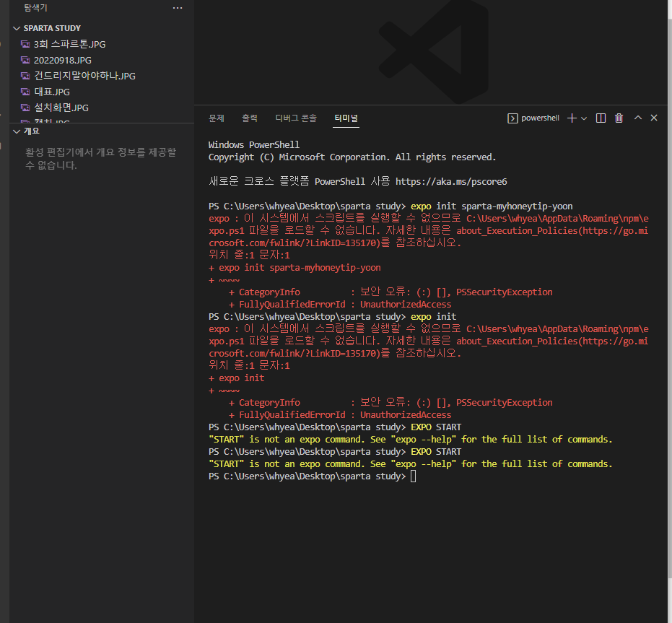Open file 대표.JPG
The width and height of the screenshot is (672, 623).
(x=52, y=92)
